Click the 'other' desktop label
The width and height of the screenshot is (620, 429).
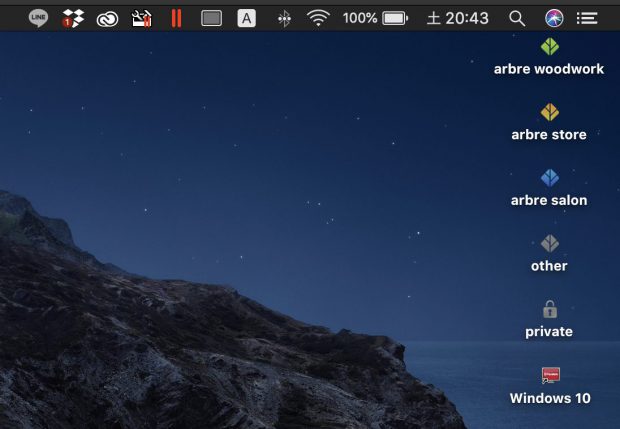point(549,266)
